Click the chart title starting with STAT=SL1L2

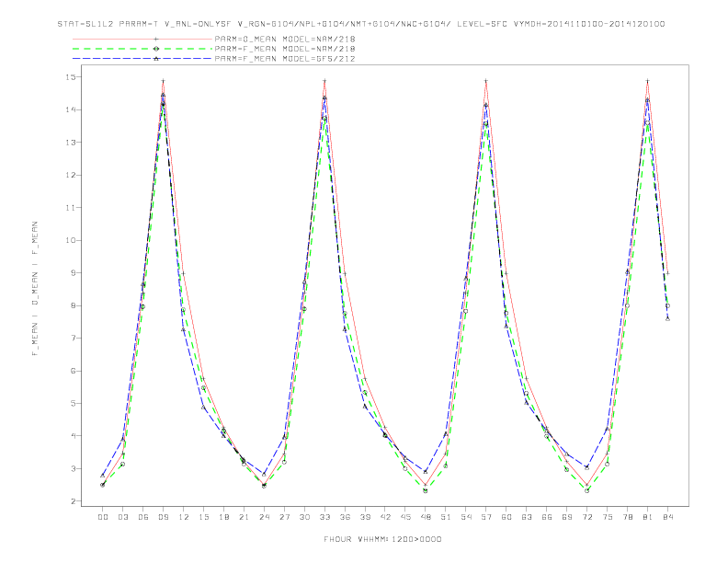(361, 24)
